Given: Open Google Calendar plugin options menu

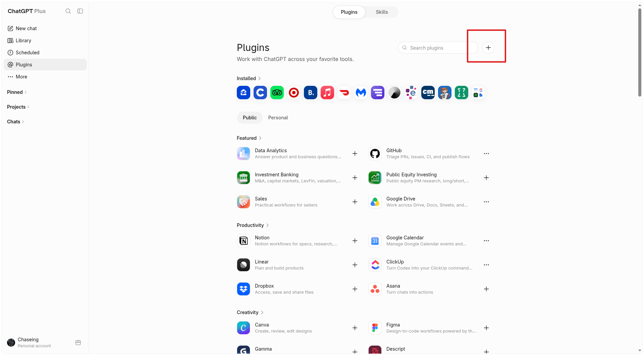Looking at the screenshot, I should point(486,241).
